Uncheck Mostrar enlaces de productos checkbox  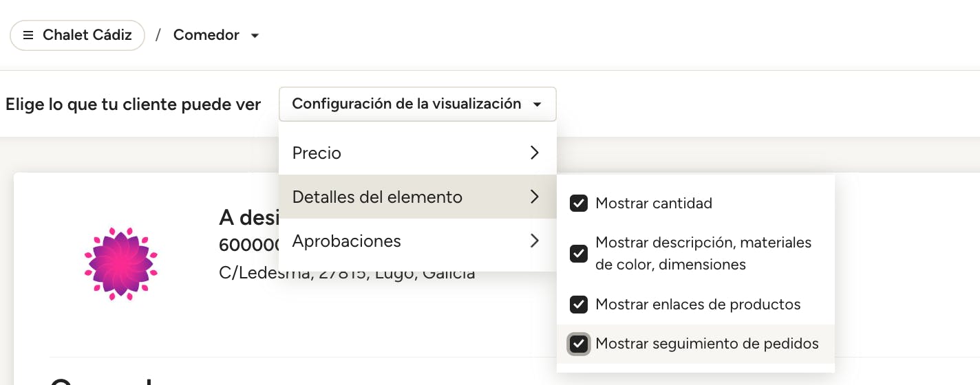pyautogui.click(x=579, y=304)
